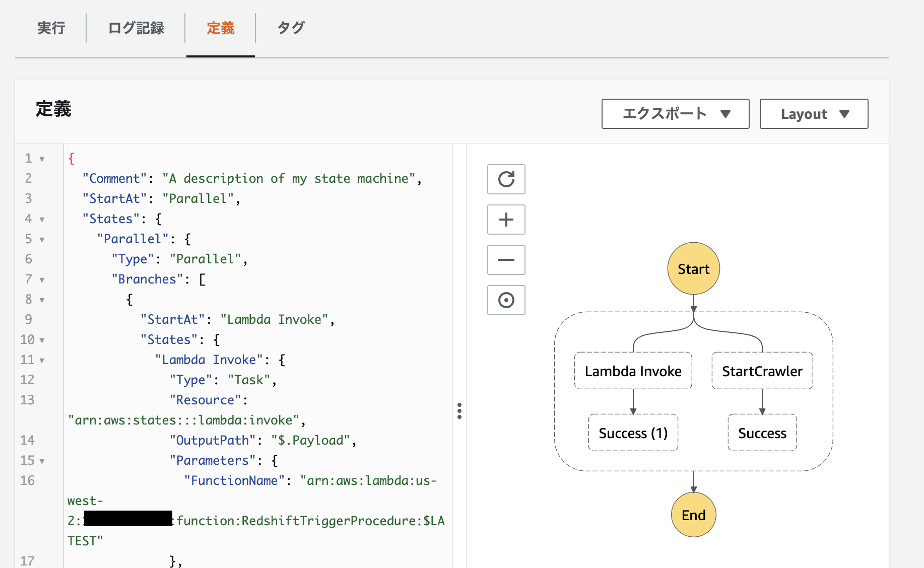The height and width of the screenshot is (568, 924).
Task: Select the Lambda Invoke state node
Action: 633,371
